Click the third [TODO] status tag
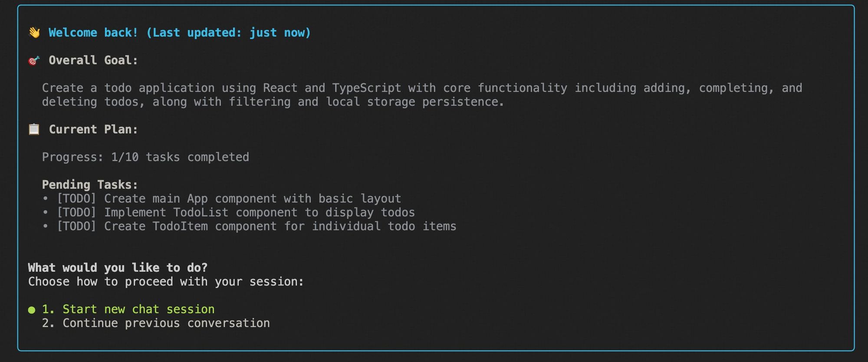The image size is (868, 362). point(76,226)
